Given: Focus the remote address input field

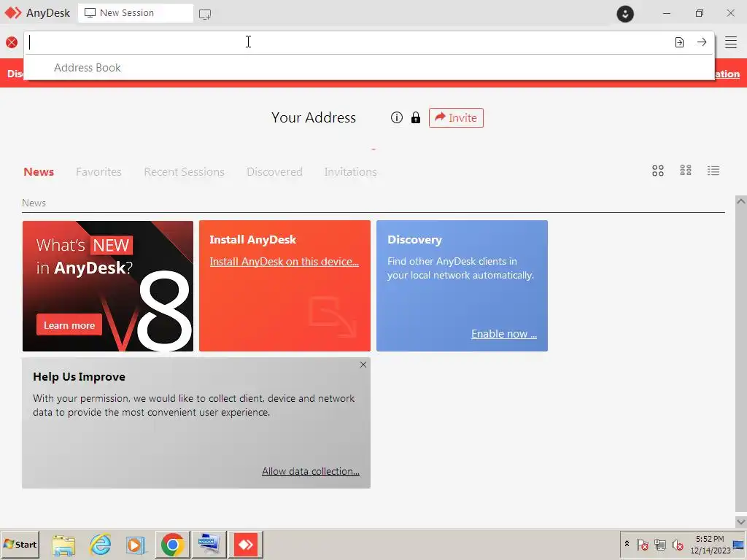Looking at the screenshot, I should pos(348,42).
